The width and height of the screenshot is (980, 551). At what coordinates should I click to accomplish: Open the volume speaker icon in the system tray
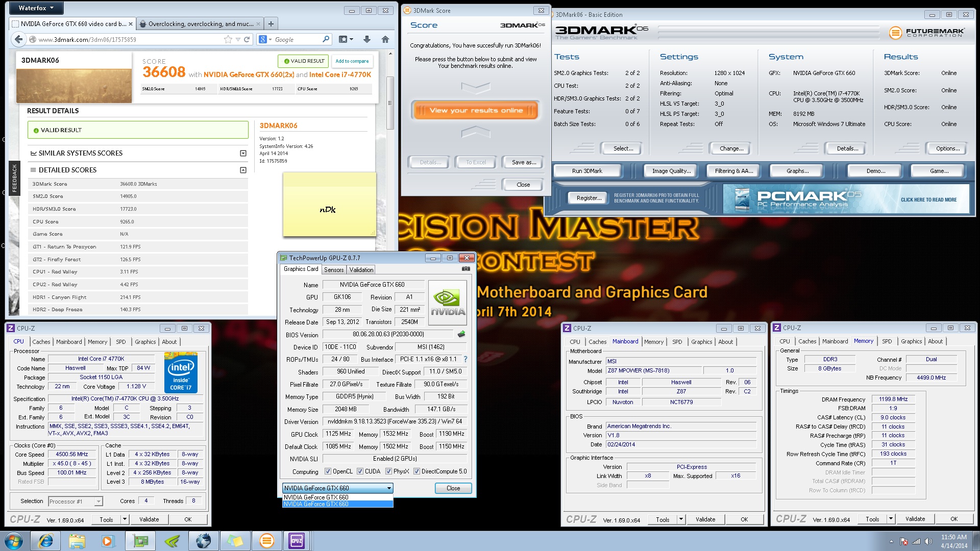pyautogui.click(x=928, y=541)
